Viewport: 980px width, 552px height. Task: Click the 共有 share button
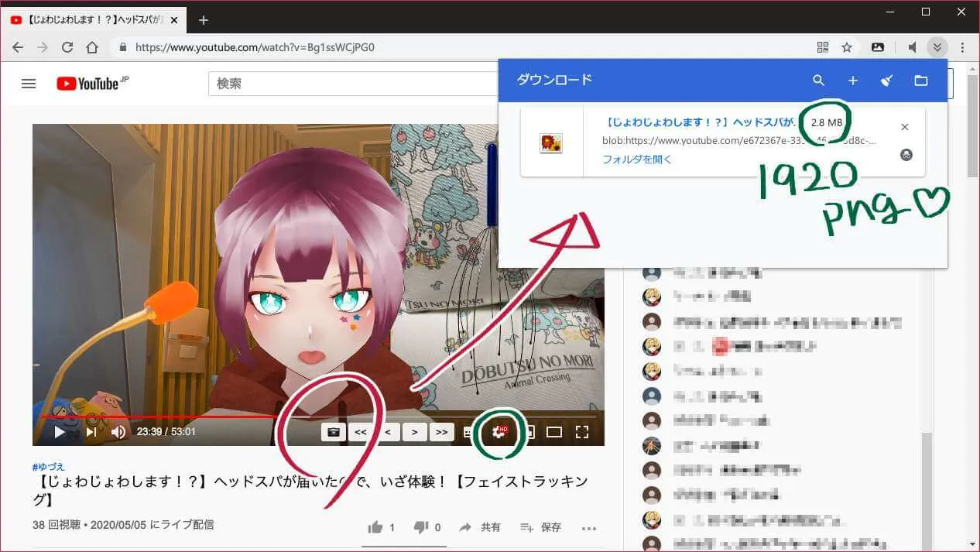coord(480,527)
